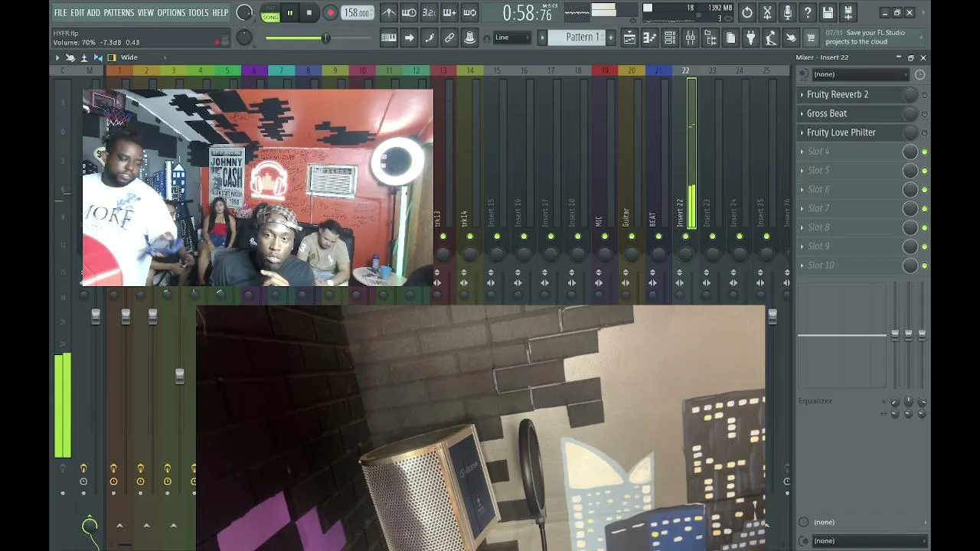980x551 pixels.
Task: Toggle the link (multilink controllers) icon
Action: [x=449, y=37]
